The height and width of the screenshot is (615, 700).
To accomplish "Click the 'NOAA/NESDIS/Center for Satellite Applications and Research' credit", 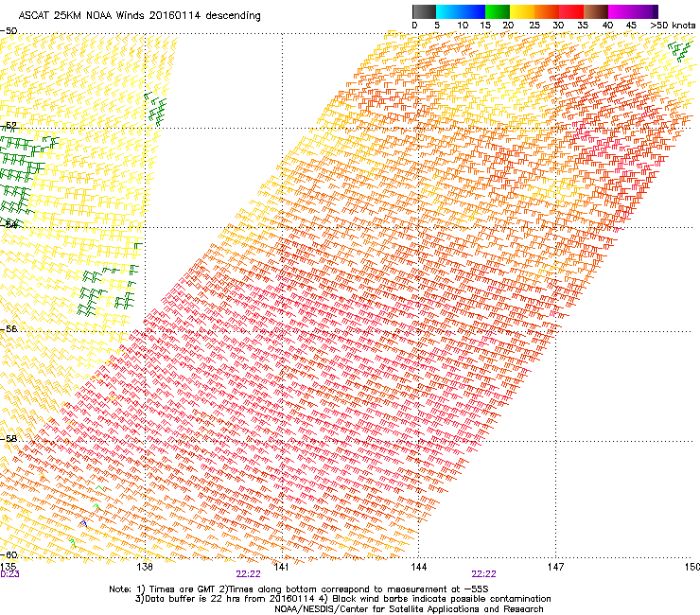I will coord(409,608).
